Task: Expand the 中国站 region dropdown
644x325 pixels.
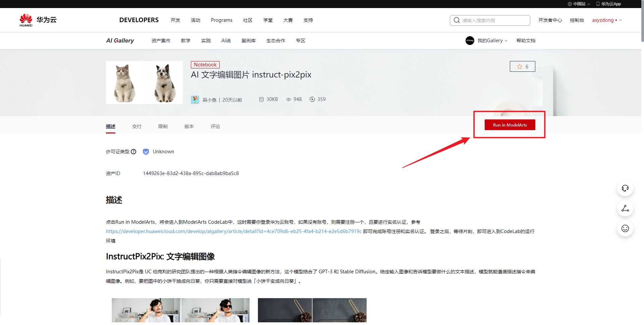Action: (x=589, y=4)
